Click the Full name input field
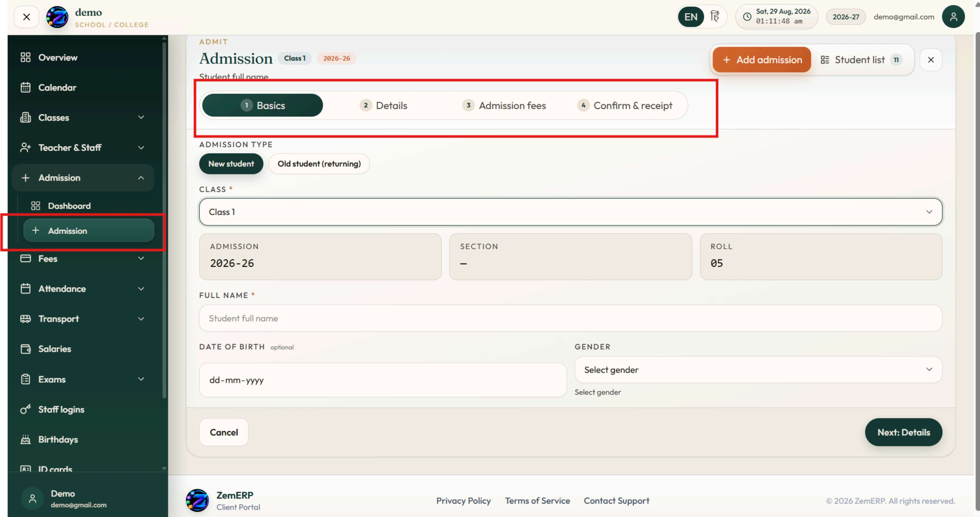The width and height of the screenshot is (980, 517). pyautogui.click(x=571, y=318)
